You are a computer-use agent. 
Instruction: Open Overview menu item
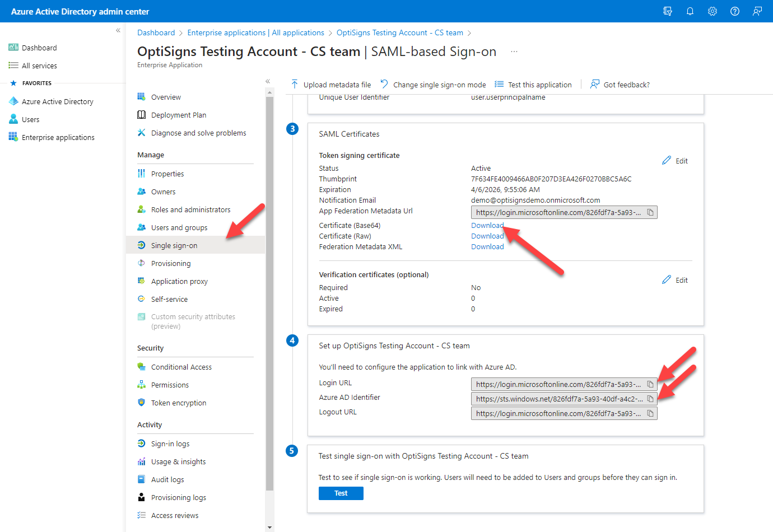point(166,97)
